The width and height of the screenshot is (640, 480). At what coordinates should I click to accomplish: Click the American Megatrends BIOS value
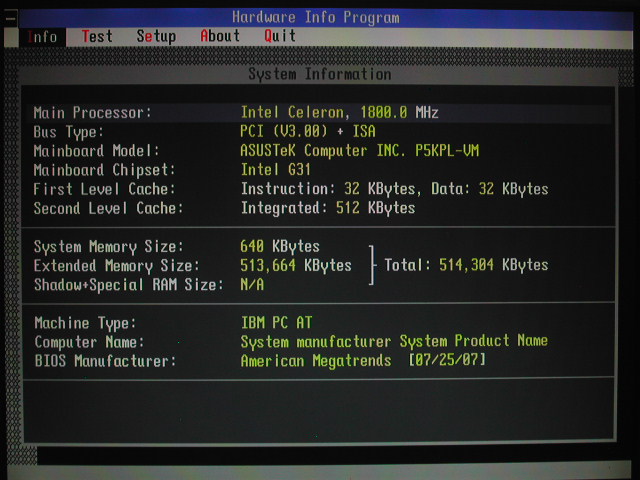tap(316, 361)
